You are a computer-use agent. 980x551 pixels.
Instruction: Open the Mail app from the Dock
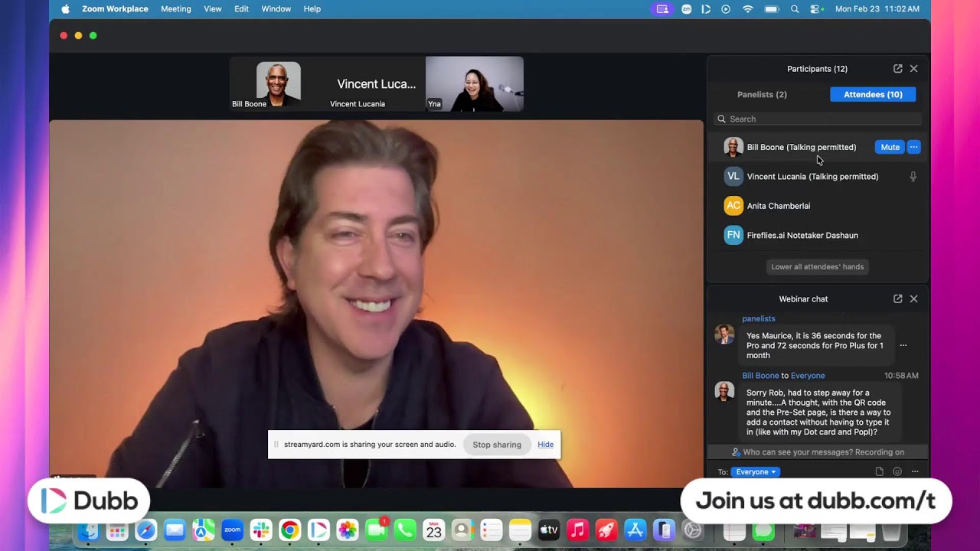(175, 530)
